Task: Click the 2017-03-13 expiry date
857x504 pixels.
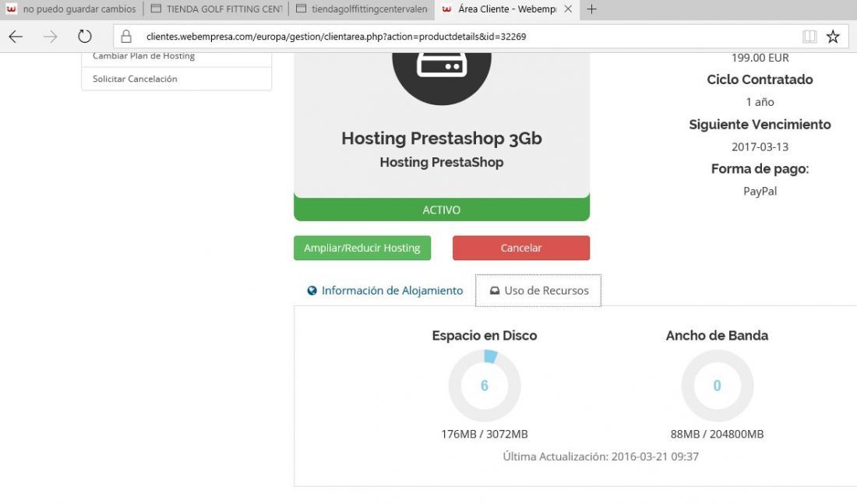Action: point(760,147)
